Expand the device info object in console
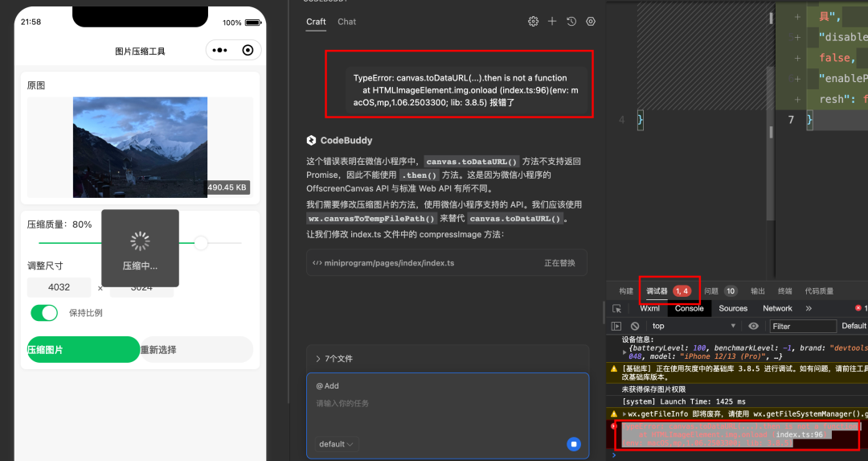 [624, 352]
